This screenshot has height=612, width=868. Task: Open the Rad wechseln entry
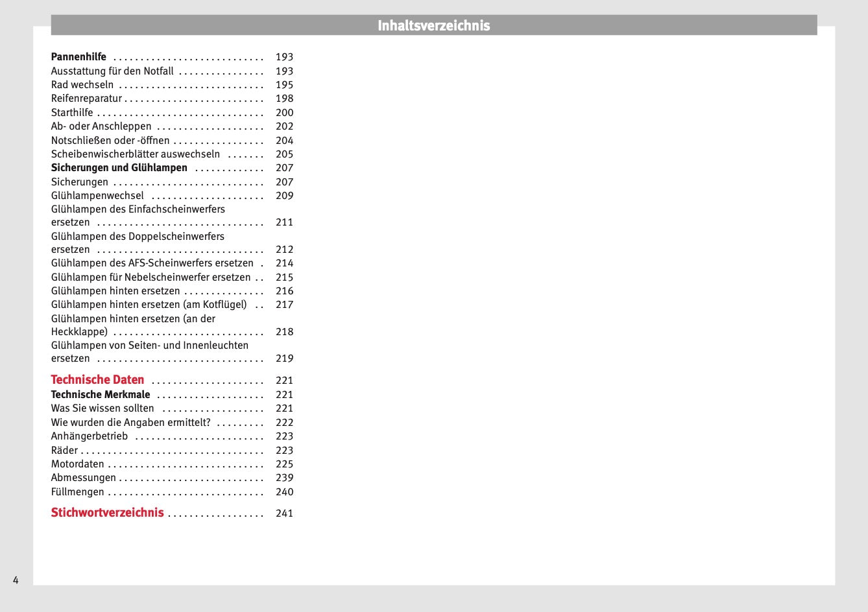[82, 85]
